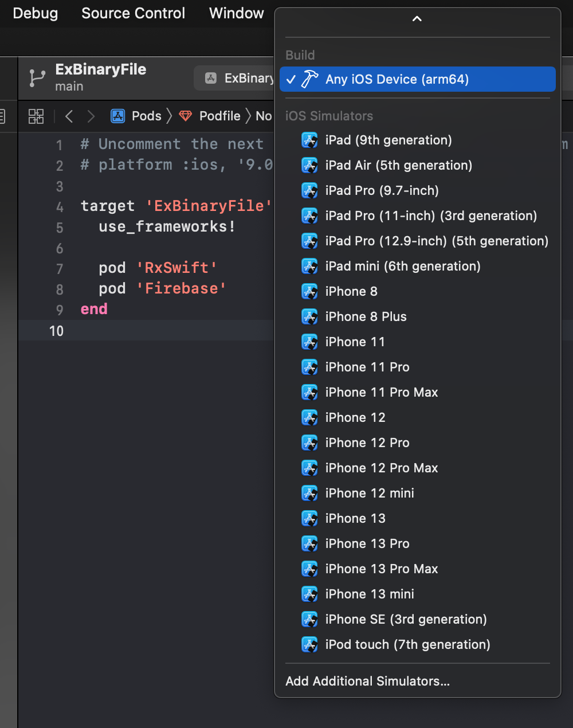
Task: Select the iPhone 12 mini simulator
Action: (418, 493)
